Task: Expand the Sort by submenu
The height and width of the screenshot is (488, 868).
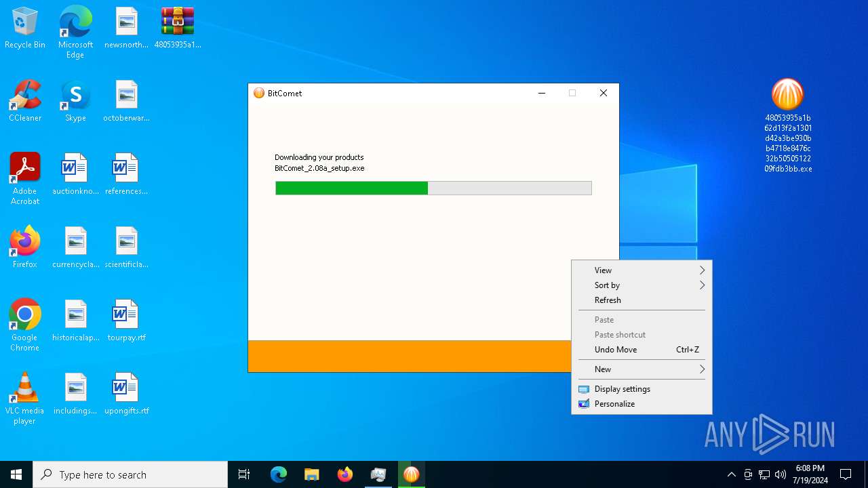Action: point(642,285)
